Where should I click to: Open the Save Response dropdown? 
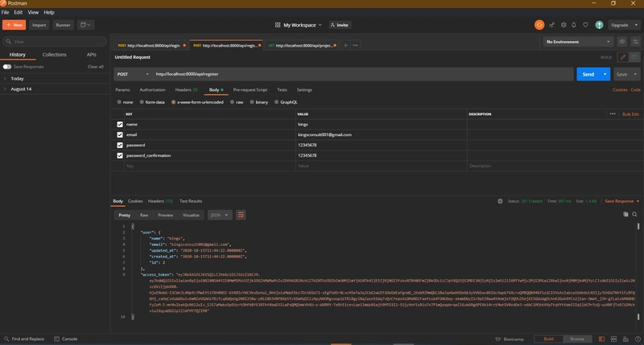[621, 201]
